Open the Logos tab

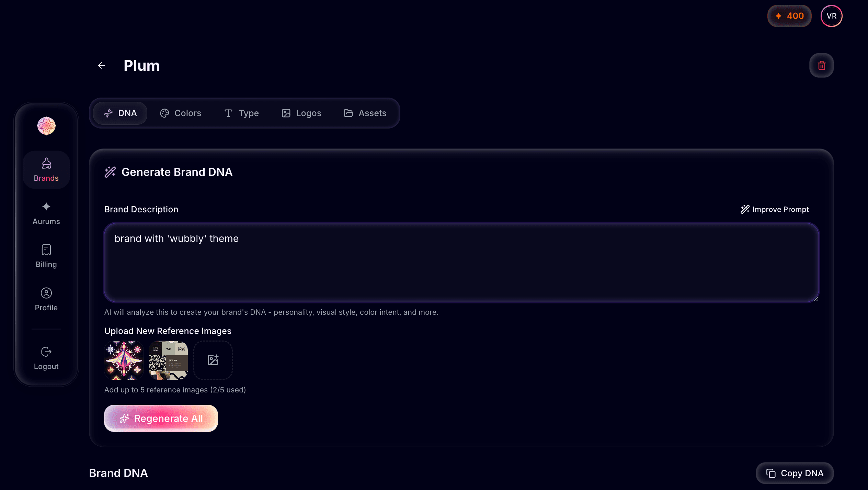[301, 113]
